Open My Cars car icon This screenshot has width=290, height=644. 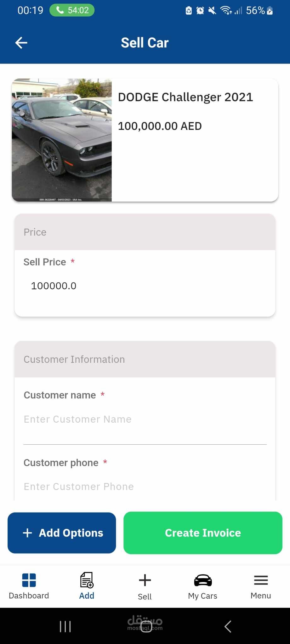coord(203,580)
